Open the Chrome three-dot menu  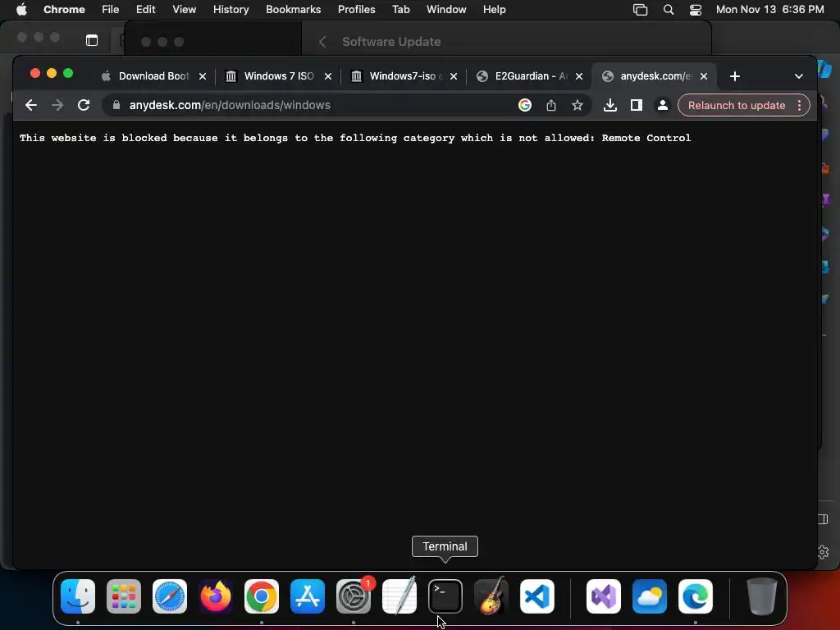[x=799, y=105]
